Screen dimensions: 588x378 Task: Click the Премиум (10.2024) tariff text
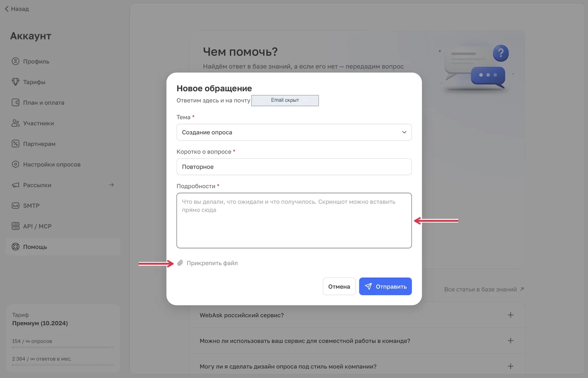(40, 323)
